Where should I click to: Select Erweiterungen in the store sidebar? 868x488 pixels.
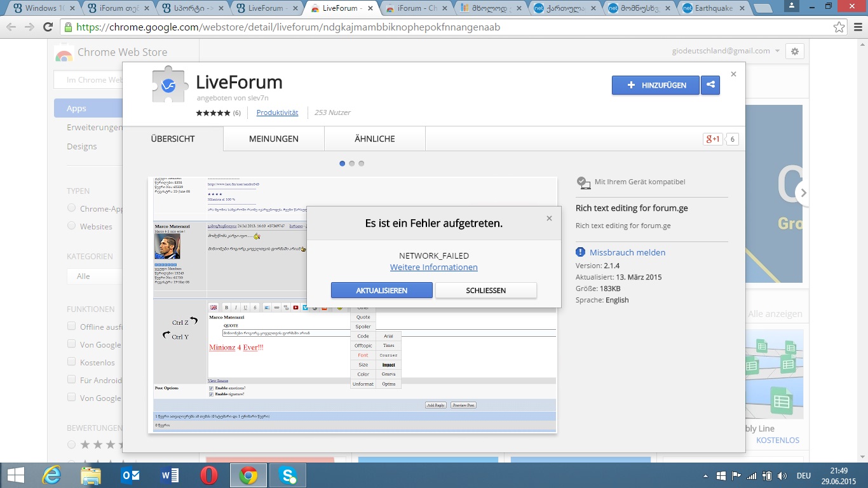pyautogui.click(x=95, y=127)
